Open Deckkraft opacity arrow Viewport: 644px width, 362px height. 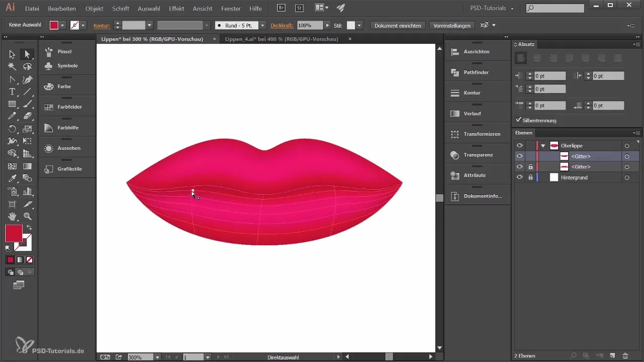pyautogui.click(x=328, y=25)
